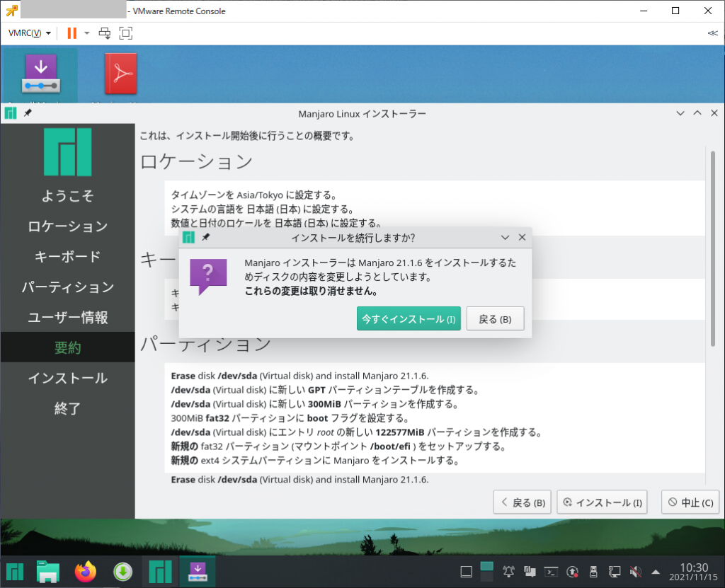Show hidden system tray icons
725x588 pixels.
point(655,572)
